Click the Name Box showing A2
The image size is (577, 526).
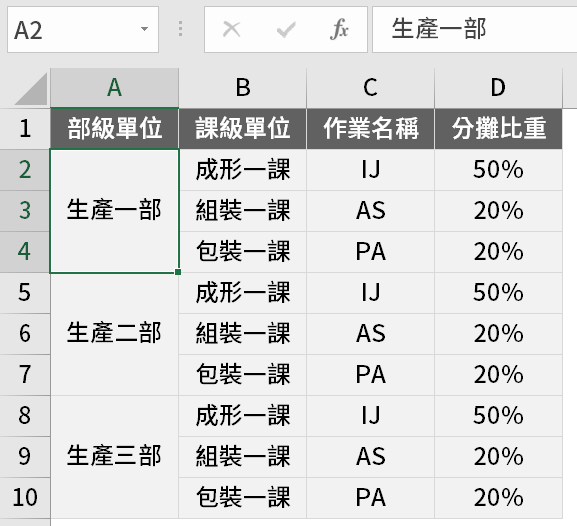coord(83,29)
